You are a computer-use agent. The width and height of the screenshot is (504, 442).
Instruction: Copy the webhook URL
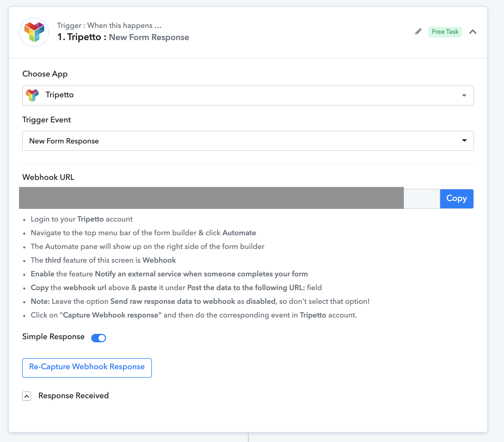pos(457,199)
